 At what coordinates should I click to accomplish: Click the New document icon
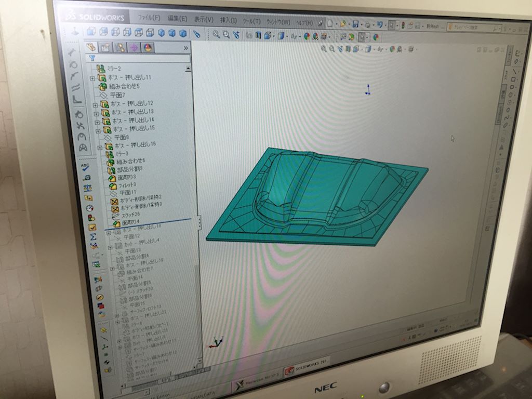click(330, 23)
